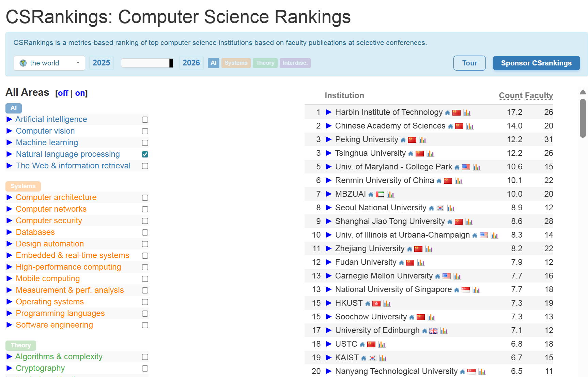Open Harbin Institute of Technology bar chart icon
Screen dimensions: 588x377
[467, 112]
